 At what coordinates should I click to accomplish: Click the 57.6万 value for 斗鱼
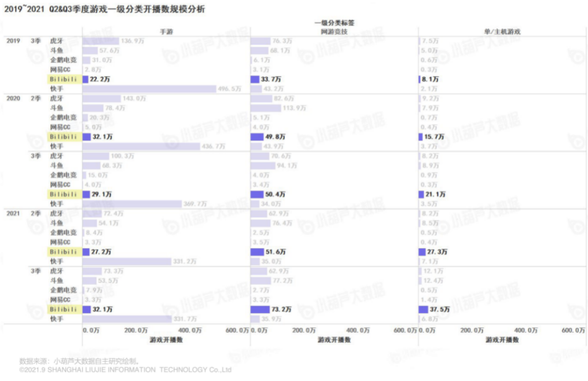tap(109, 50)
